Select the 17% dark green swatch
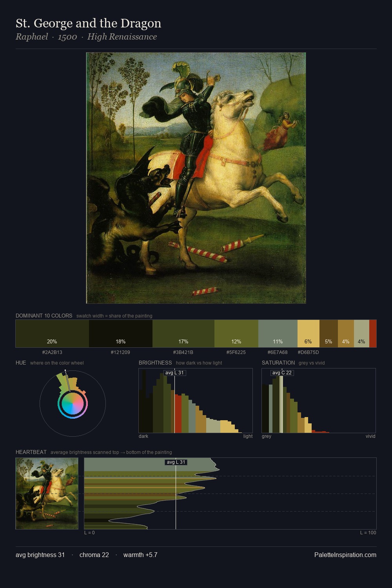Viewport: 392px width, 588px height. 183,334
